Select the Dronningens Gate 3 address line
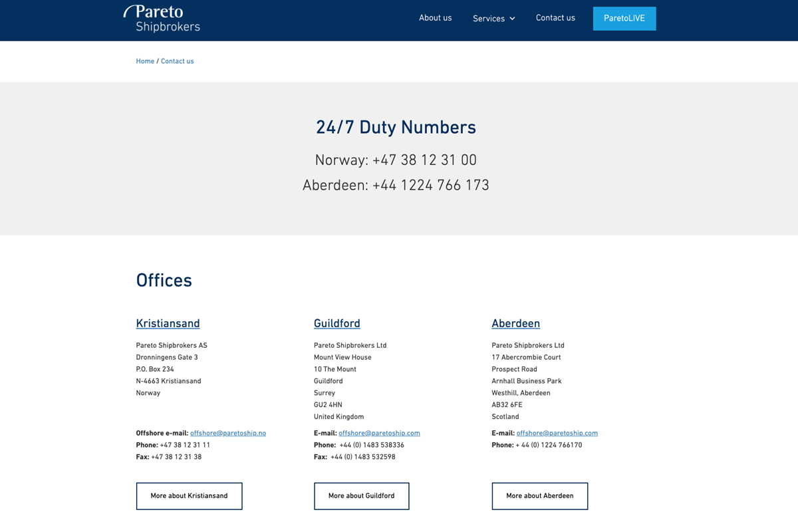 point(167,358)
